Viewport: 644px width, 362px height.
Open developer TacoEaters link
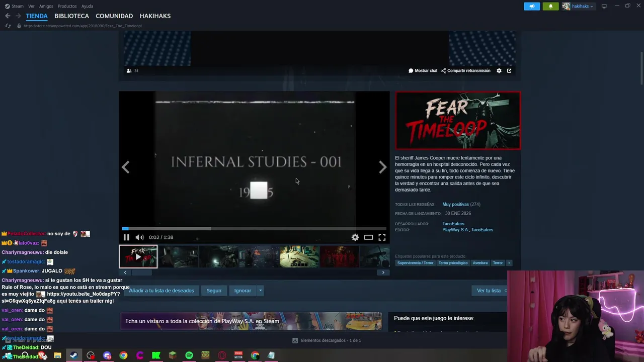point(453,224)
